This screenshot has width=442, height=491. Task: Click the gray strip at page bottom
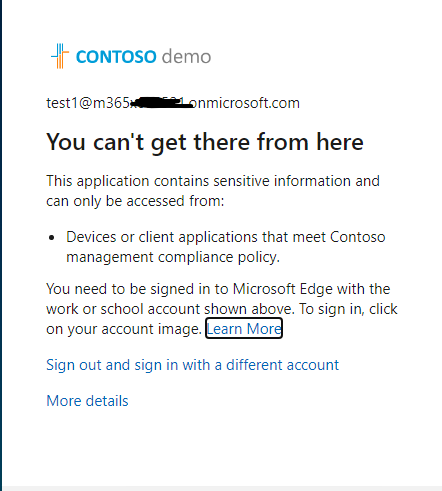coord(222,488)
